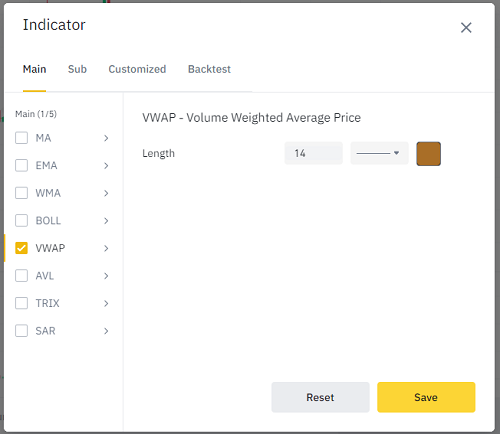Enable the SAR indicator checkbox
Screen dimensions: 500x434
point(21,331)
